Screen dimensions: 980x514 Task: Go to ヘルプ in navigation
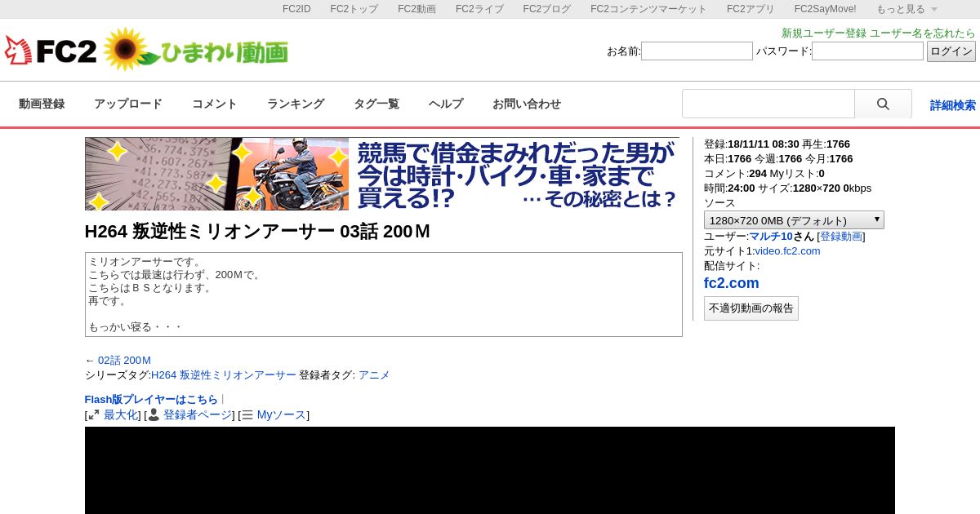click(446, 104)
